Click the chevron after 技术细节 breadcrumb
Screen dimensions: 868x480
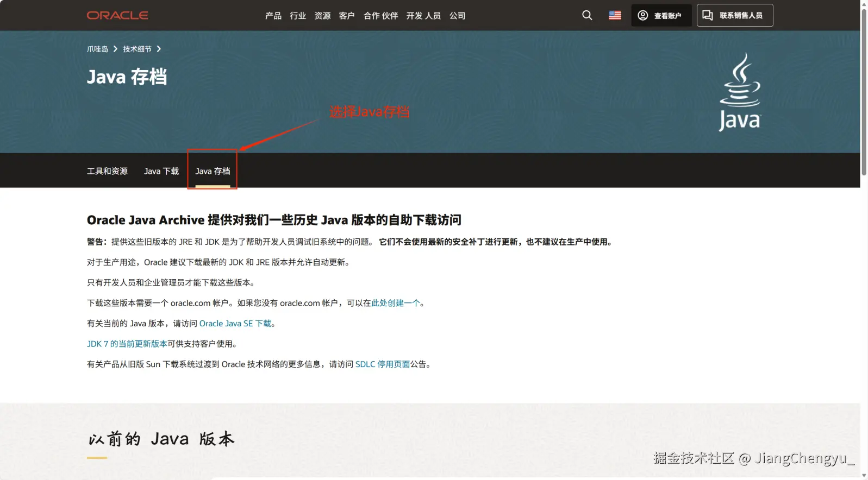tap(159, 49)
